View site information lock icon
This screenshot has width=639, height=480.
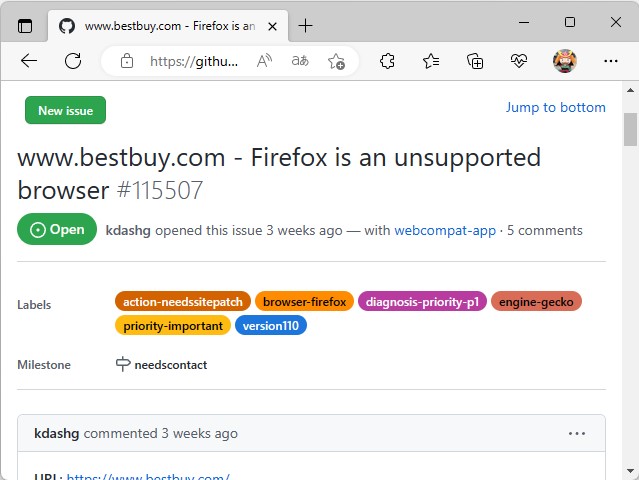click(x=127, y=61)
